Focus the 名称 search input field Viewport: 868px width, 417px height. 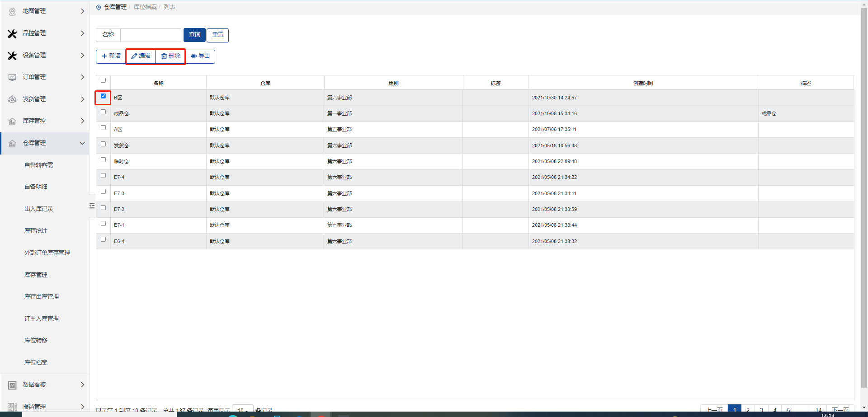click(x=151, y=35)
